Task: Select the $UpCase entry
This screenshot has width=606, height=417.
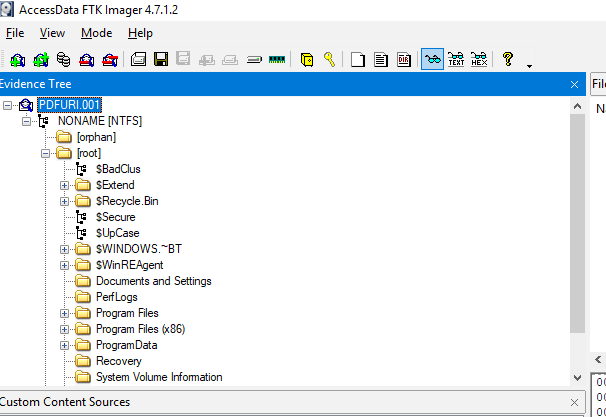Action: pyautogui.click(x=117, y=233)
